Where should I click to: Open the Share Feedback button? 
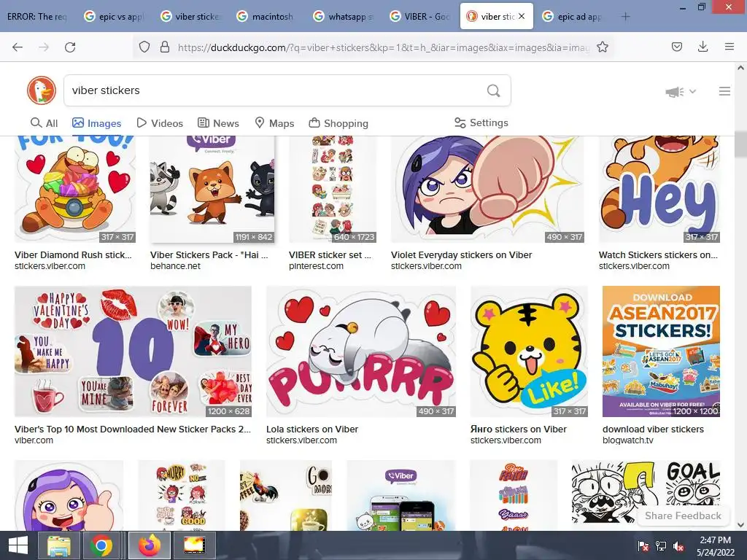(683, 516)
